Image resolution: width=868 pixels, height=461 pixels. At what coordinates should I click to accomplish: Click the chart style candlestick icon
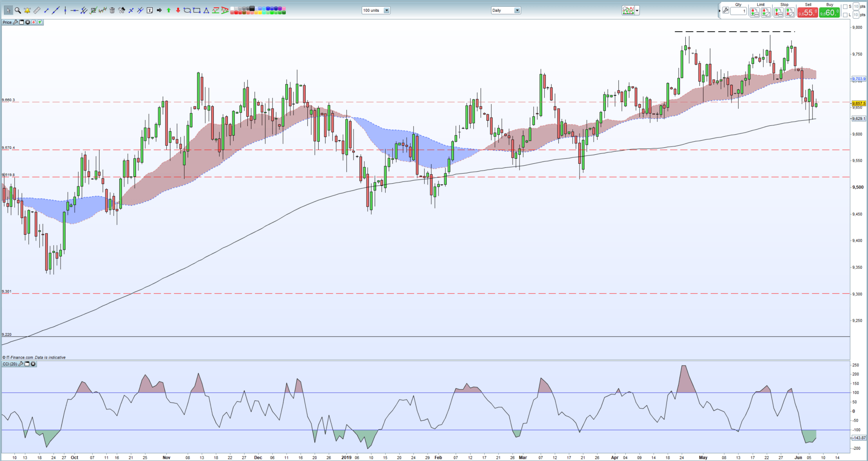628,10
